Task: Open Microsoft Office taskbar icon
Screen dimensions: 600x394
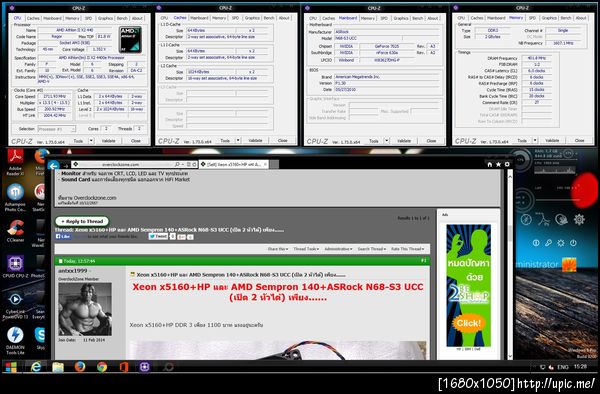Action: (124, 367)
